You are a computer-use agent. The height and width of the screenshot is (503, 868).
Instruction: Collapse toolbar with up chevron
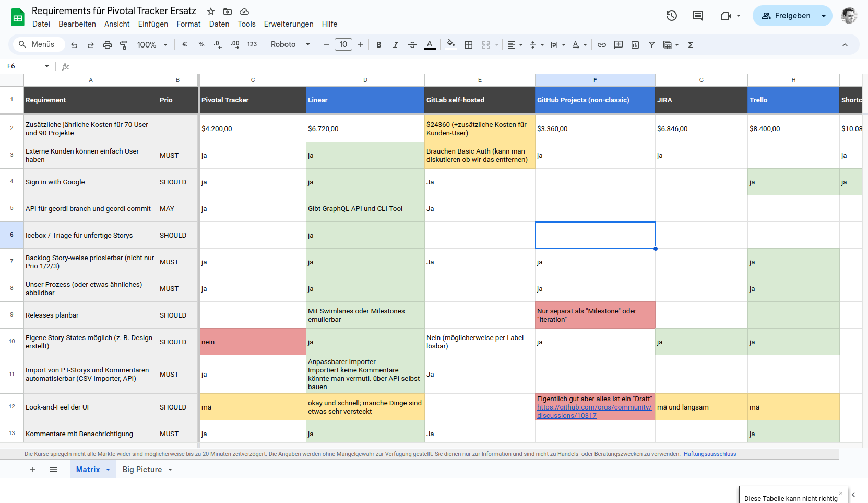845,45
